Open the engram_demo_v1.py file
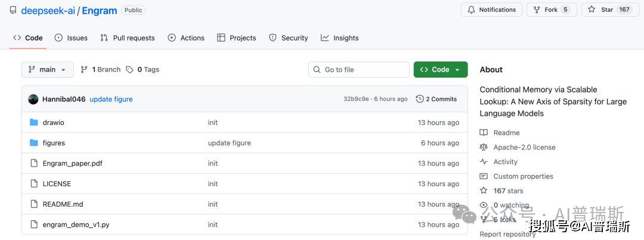 coord(76,225)
